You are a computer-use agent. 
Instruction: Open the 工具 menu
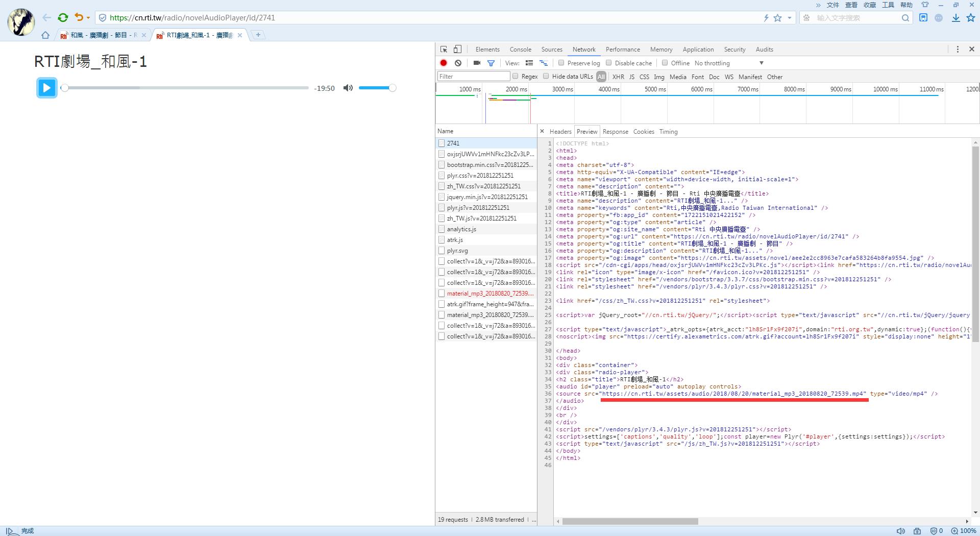pos(888,5)
